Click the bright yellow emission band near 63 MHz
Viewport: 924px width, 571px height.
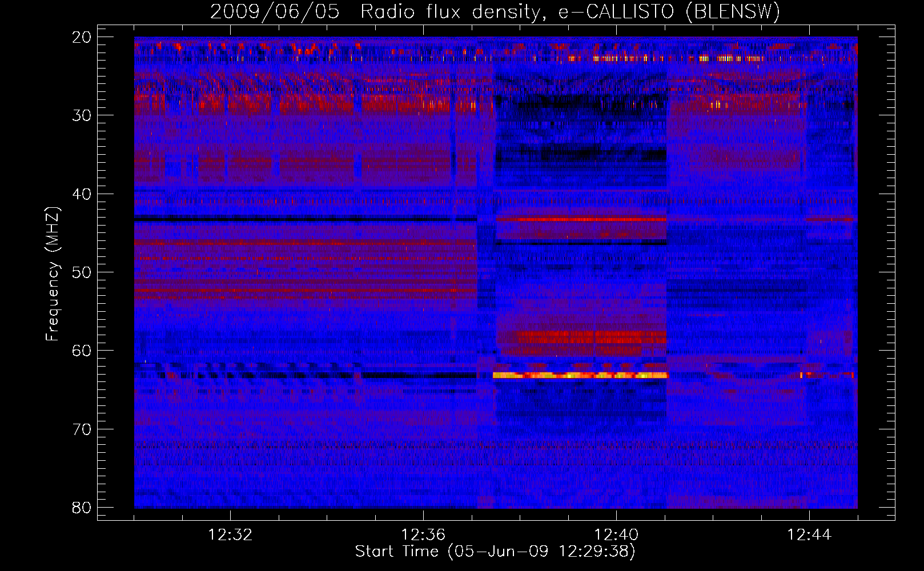coord(580,375)
